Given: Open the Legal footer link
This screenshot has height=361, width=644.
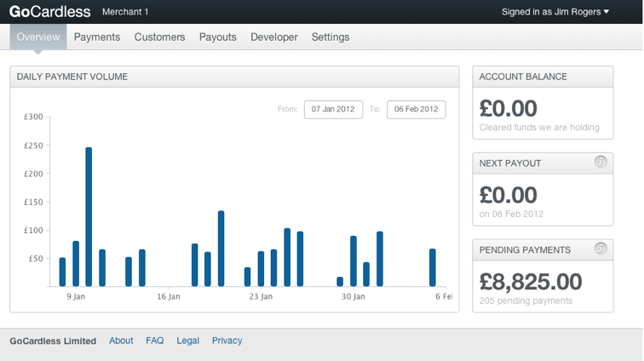Looking at the screenshot, I should 187,341.
